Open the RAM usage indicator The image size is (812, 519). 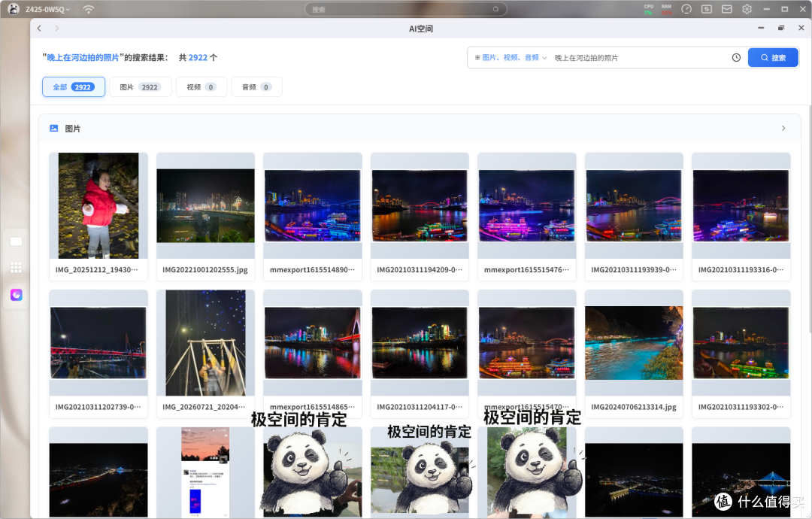tap(666, 9)
